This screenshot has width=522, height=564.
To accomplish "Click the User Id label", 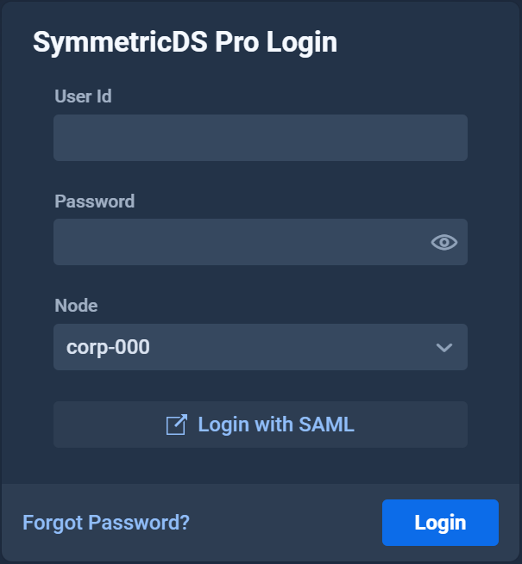I will tap(83, 96).
